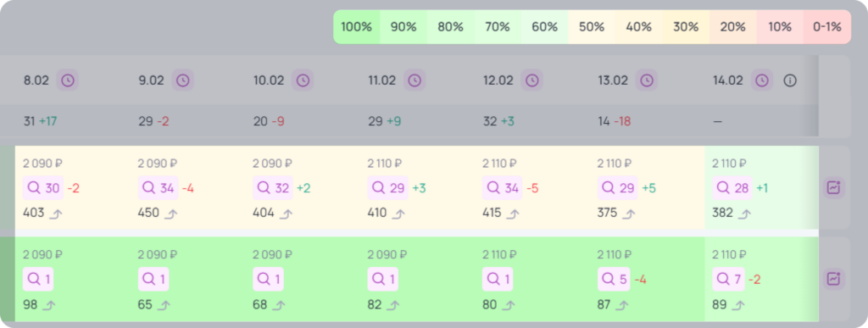This screenshot has height=328, width=868.
Task: Open chart icon for the green row
Action: (x=834, y=279)
